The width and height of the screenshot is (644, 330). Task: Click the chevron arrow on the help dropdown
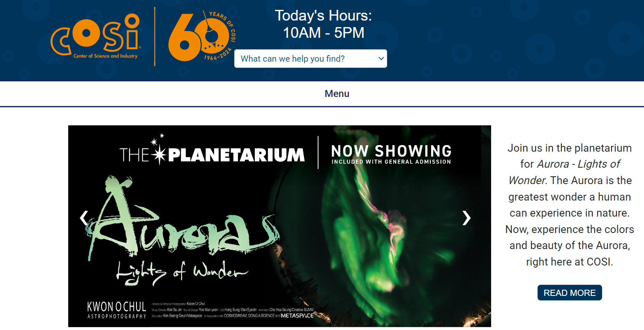click(381, 59)
